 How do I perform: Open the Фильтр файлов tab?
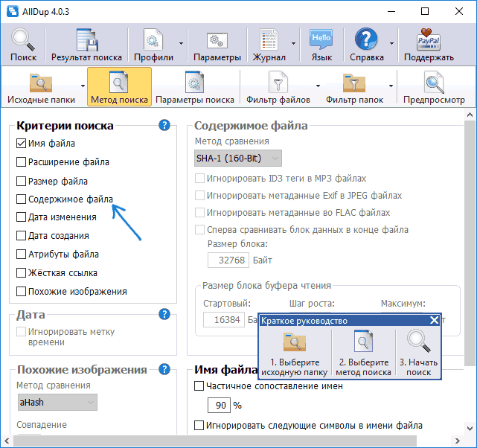[278, 86]
